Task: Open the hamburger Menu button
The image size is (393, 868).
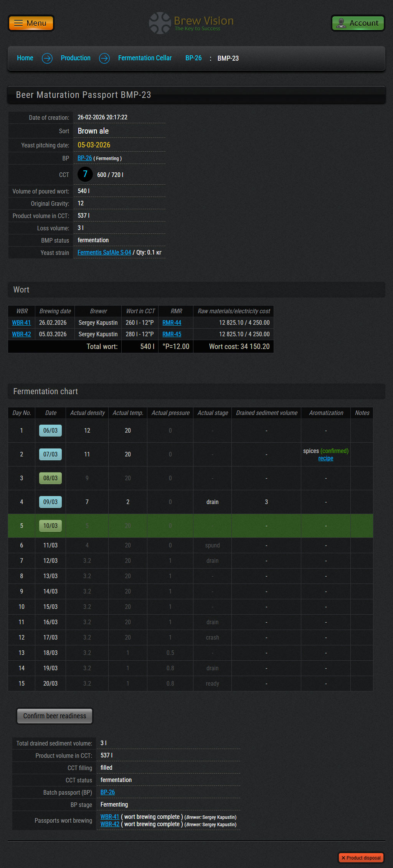Action: [31, 23]
